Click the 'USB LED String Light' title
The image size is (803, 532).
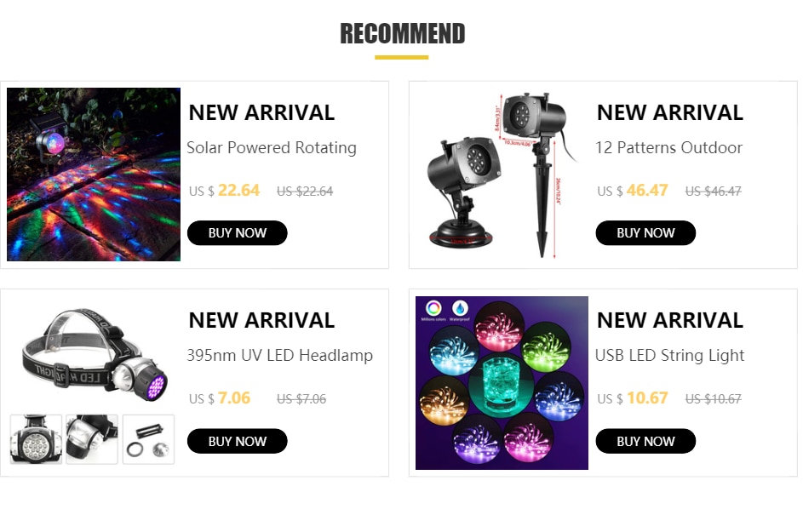point(670,355)
